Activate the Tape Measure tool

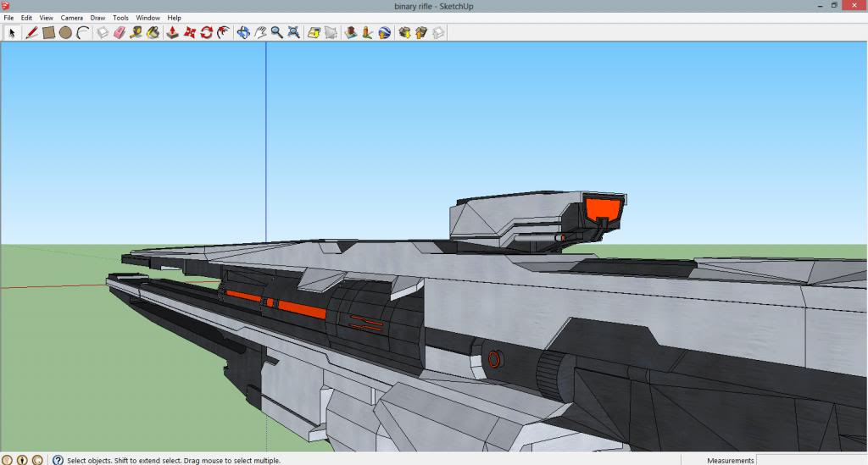[x=136, y=33]
